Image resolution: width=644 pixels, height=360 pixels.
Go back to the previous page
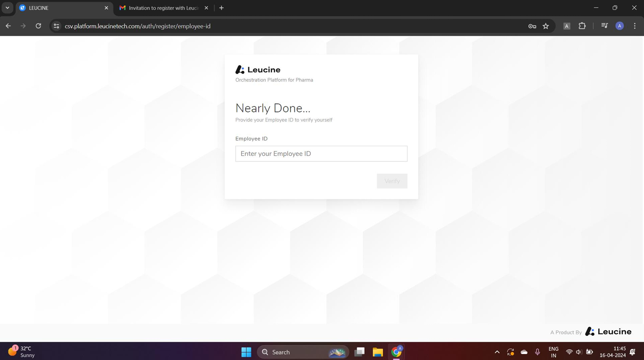(9, 26)
